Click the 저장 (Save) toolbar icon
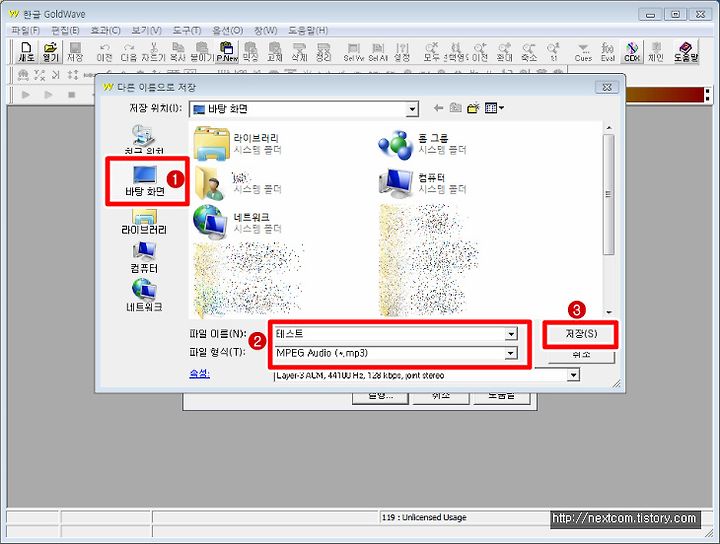 (75, 51)
